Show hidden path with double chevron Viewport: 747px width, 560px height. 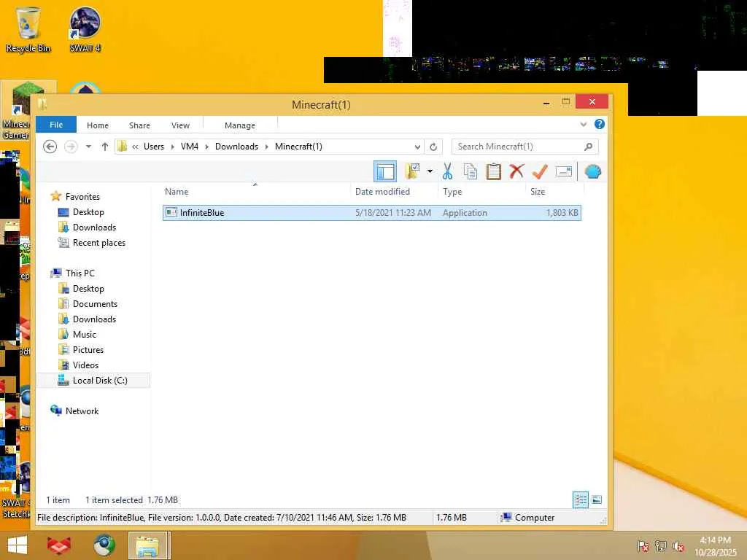135,147
